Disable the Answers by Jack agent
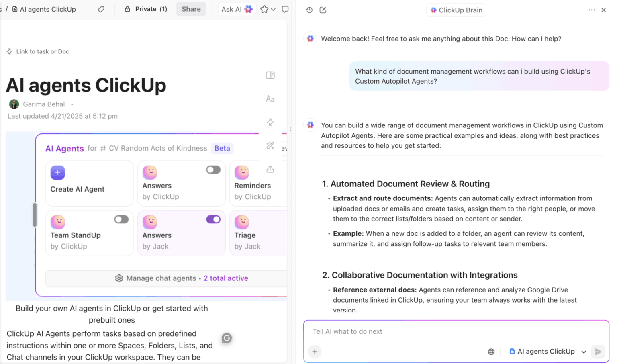Viewport: 617px width, 364px height. point(213,219)
